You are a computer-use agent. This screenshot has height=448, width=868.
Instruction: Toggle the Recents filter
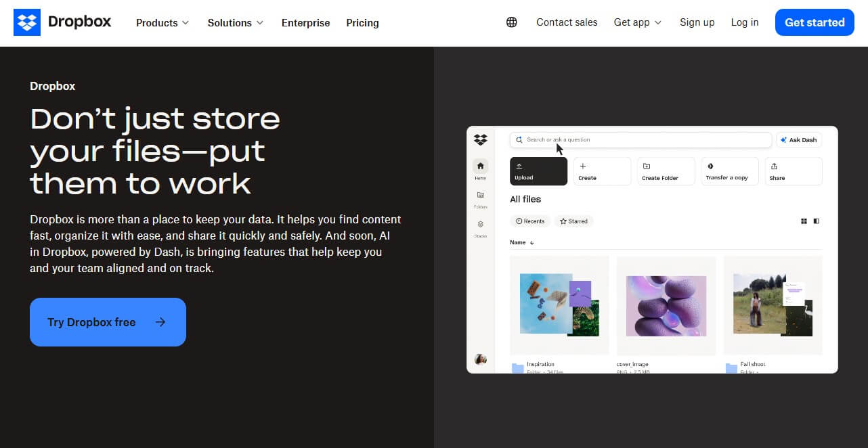(x=530, y=221)
